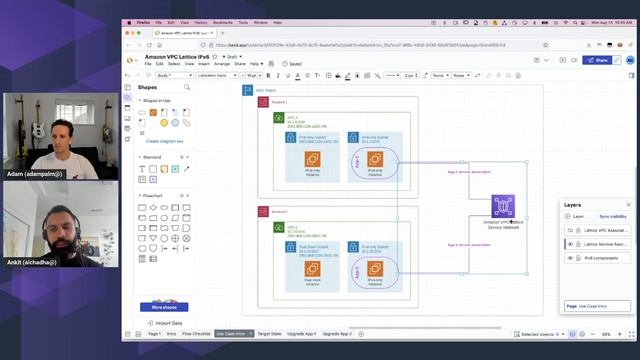Pick the diamond decision flowchart shape
The width and height of the screenshot is (640, 360).
[153, 208]
